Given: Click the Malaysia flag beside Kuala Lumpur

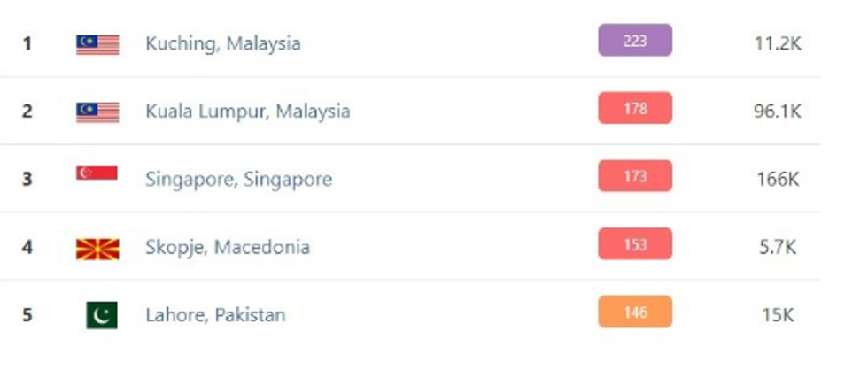Looking at the screenshot, I should pos(97,112).
